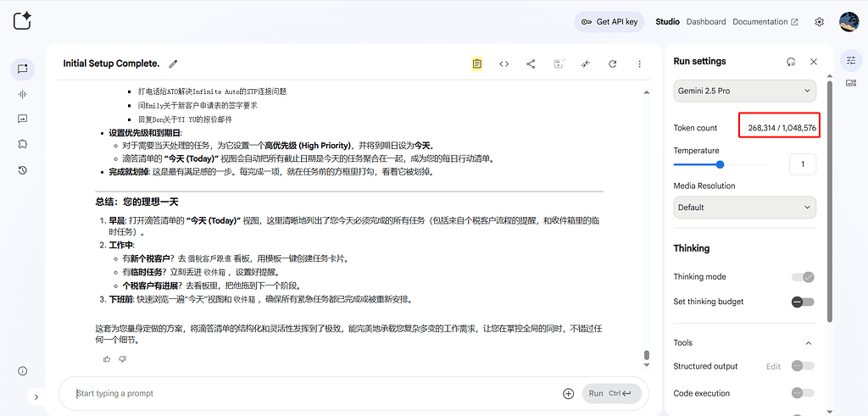Screen dimensions: 868x416
Task: Click the thumbs up feedback icon
Action: [107, 359]
